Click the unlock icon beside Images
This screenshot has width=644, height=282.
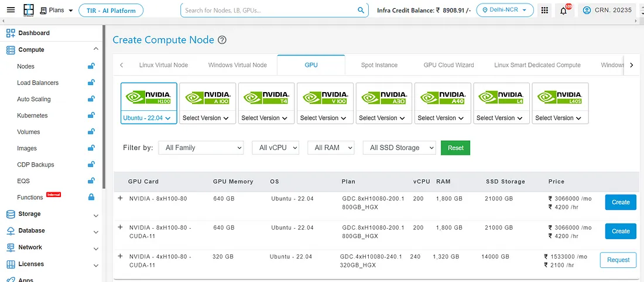[91, 148]
